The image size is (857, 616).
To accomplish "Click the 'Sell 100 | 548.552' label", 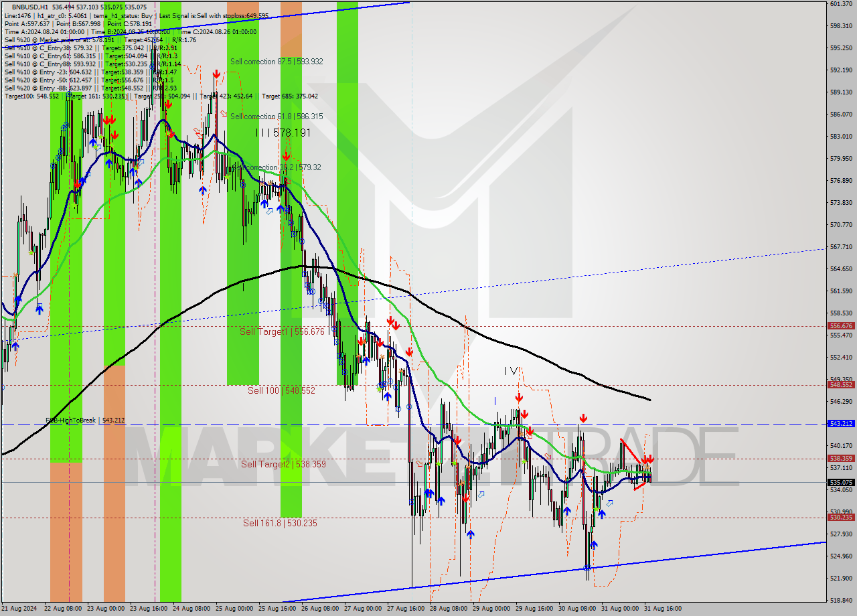I will (x=281, y=390).
